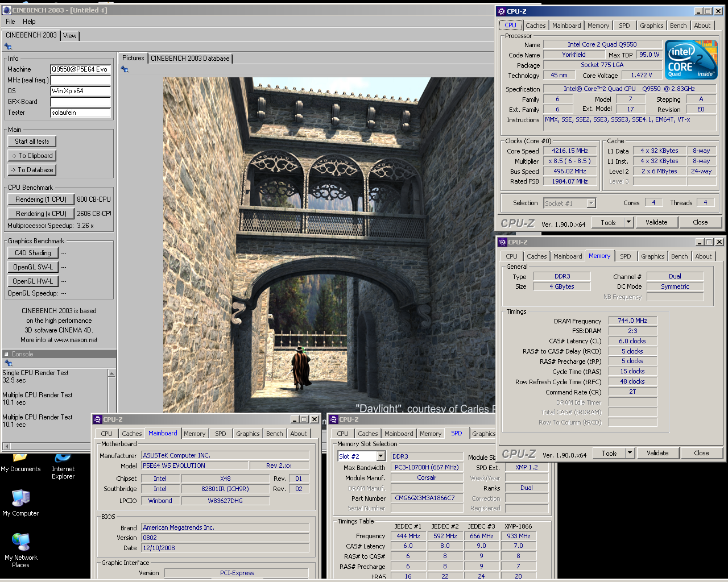The height and width of the screenshot is (582, 728).
Task: Select the Pictures tab
Action: pos(133,58)
